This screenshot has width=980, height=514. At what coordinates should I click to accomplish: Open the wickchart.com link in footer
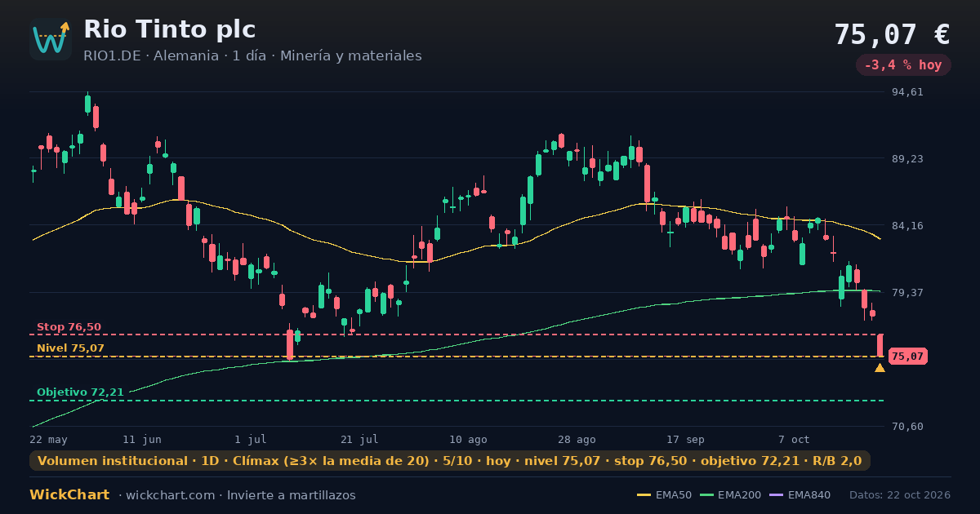170,495
